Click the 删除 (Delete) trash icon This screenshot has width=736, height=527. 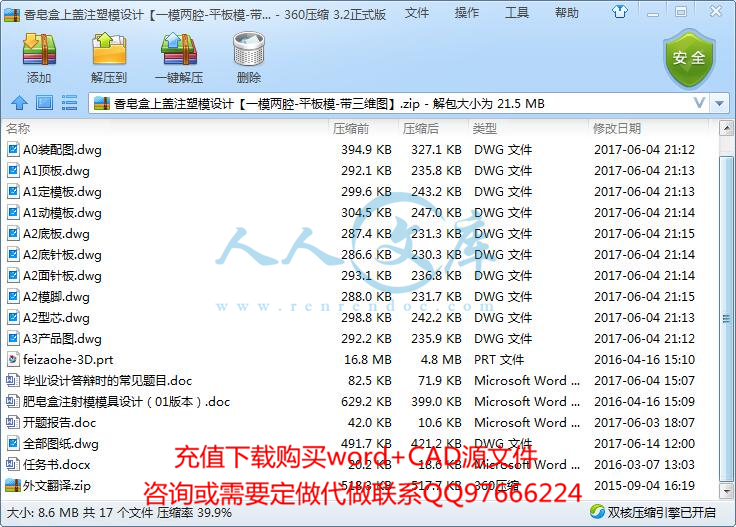(249, 49)
